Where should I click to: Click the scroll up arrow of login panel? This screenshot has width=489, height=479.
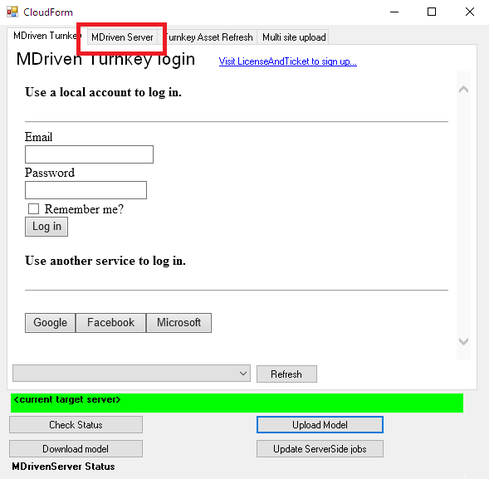click(x=464, y=89)
